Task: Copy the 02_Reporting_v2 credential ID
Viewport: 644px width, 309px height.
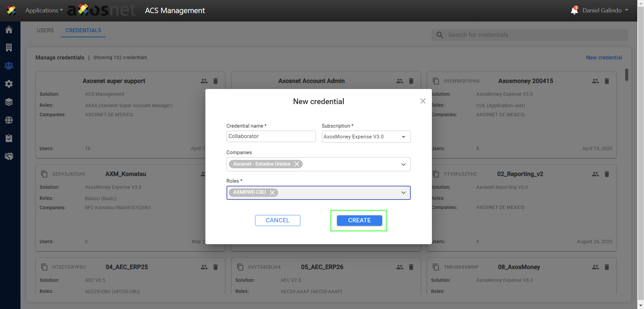Action: [436, 174]
